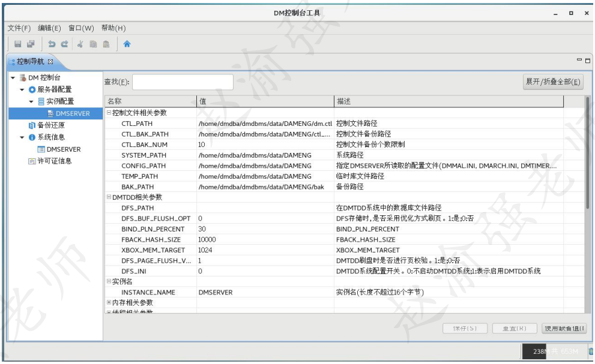Screen dimensions: 595x364
Task: Click the Paste clipboard icon
Action: (x=106, y=44)
